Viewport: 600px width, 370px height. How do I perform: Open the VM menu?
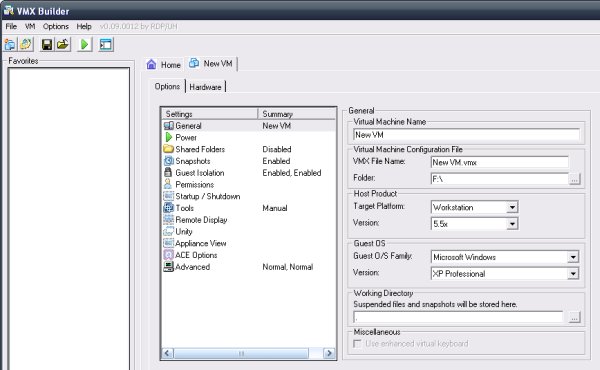coord(30,26)
